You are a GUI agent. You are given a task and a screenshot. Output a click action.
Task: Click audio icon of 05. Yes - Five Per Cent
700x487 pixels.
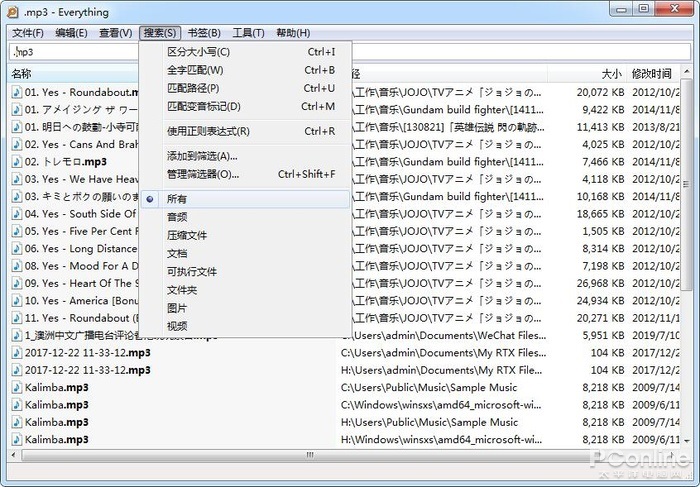pos(17,232)
